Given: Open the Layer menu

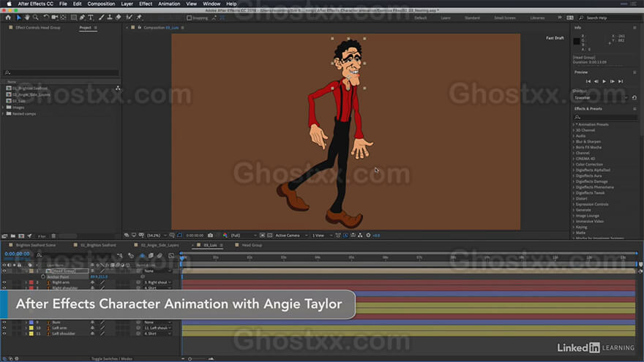Looking at the screenshot, I should [127, 4].
